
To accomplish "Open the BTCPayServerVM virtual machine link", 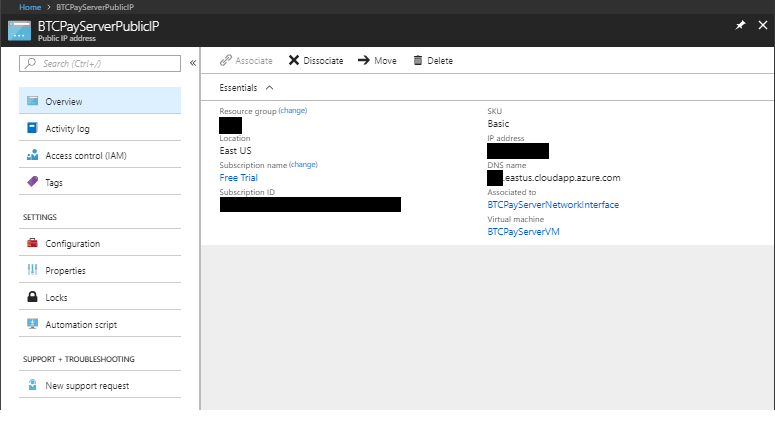I will click(x=523, y=232).
